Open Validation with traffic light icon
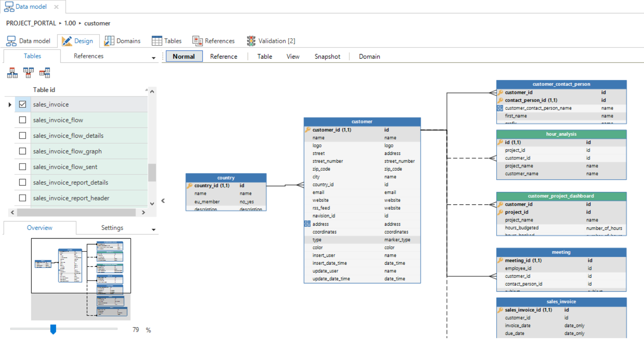The width and height of the screenshot is (644, 343). coord(271,41)
